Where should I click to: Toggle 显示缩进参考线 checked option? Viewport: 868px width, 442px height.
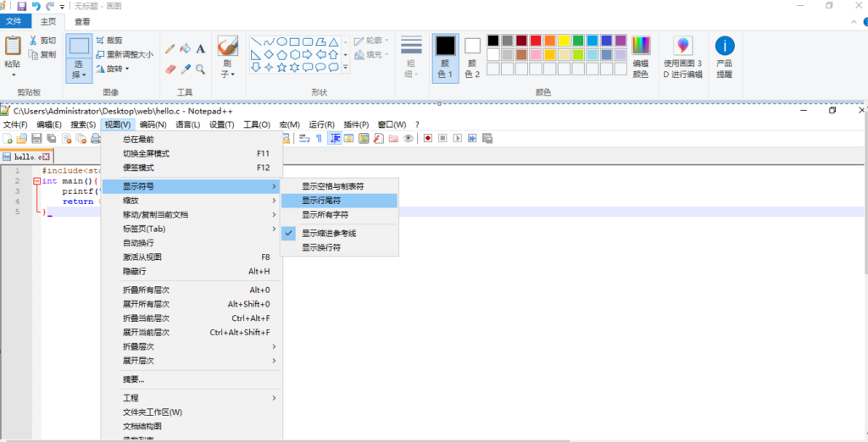[329, 233]
